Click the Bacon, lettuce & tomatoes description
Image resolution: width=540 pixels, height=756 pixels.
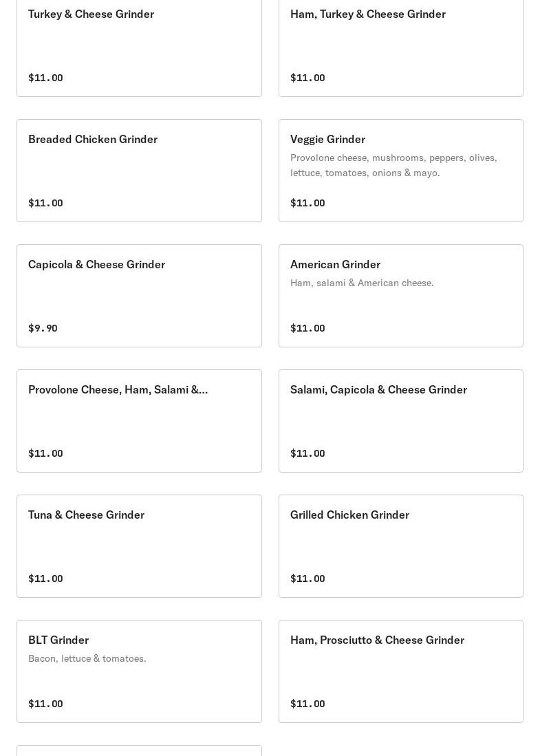pyautogui.click(x=87, y=658)
